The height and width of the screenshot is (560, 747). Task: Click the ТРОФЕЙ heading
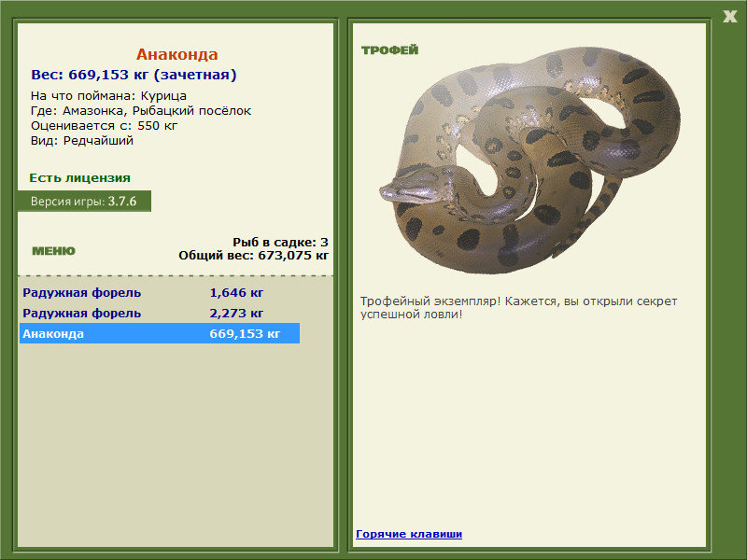pos(389,50)
